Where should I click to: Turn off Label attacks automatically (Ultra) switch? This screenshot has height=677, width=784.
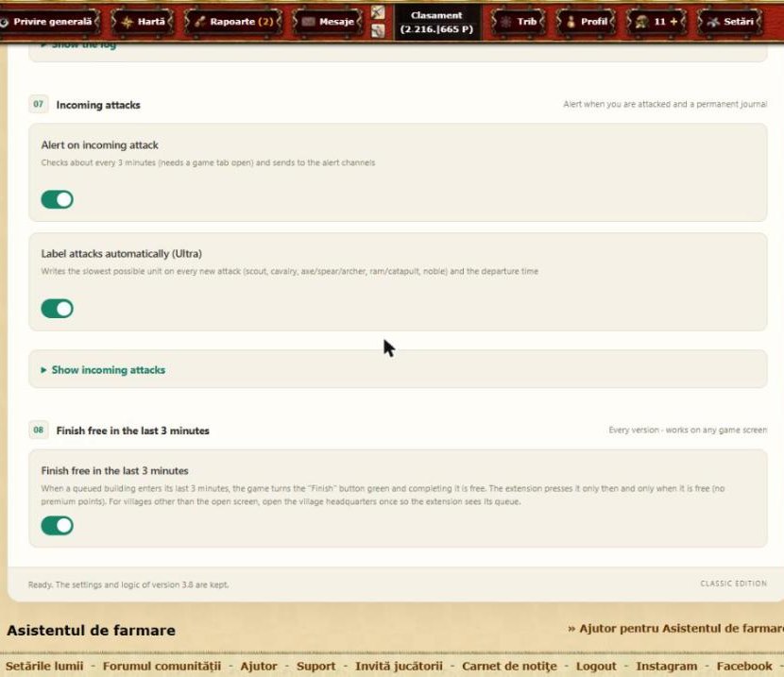(x=57, y=308)
